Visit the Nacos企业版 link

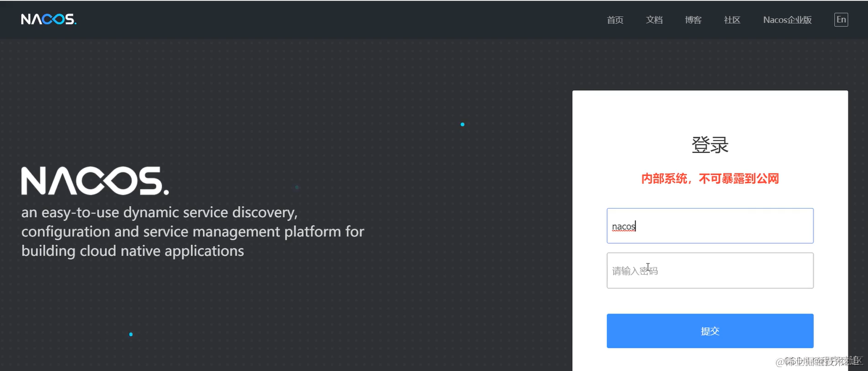[787, 20]
